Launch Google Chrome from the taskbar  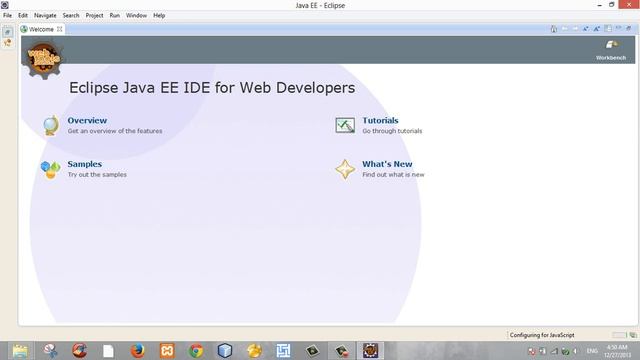(196, 351)
